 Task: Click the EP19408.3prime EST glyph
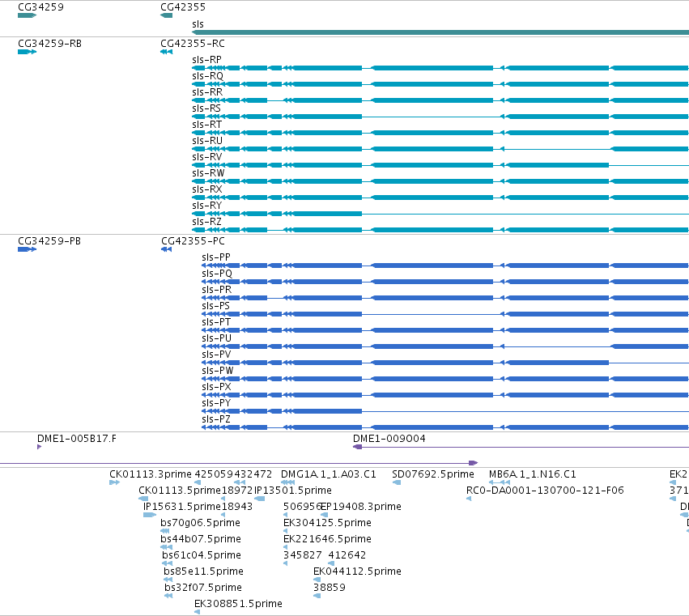[324, 515]
